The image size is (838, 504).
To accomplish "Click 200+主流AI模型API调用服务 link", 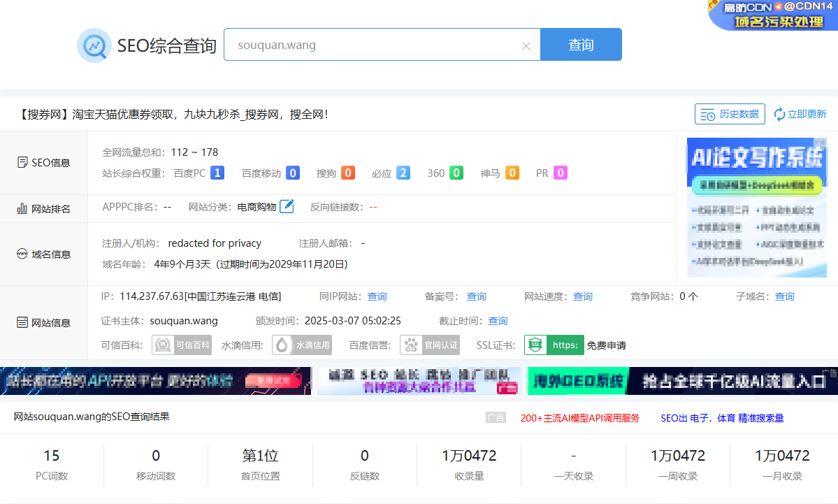I will [x=580, y=418].
